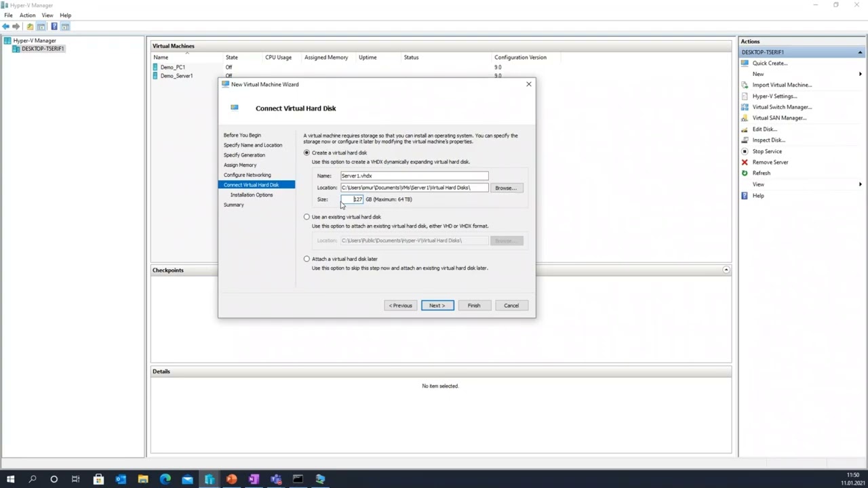Screen dimensions: 868x488
Task: Click the Virtual SAN Manager icon
Action: point(745,118)
